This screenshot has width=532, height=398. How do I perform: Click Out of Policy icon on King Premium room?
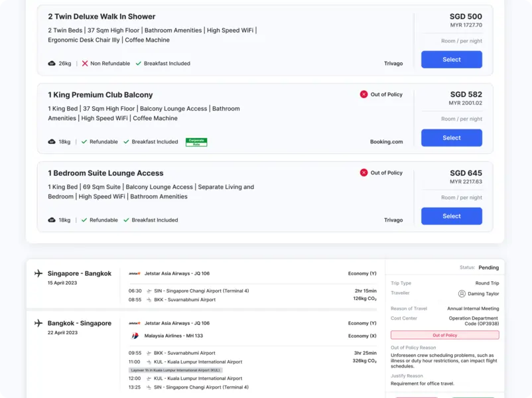pos(364,94)
